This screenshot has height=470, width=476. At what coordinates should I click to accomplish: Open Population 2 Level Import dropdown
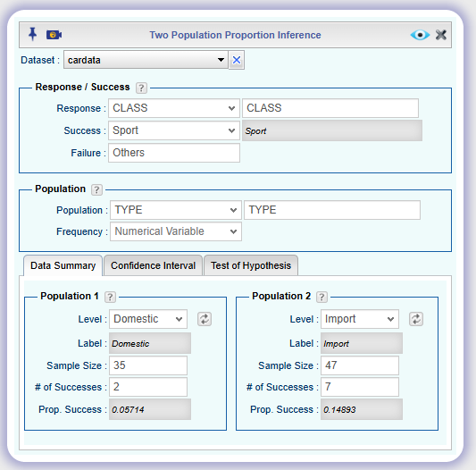pos(360,319)
